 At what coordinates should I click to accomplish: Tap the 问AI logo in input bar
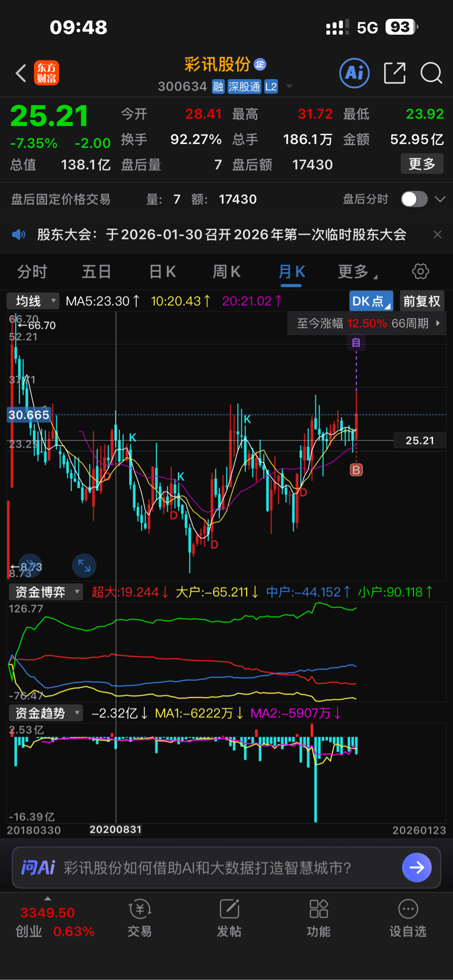coord(38,867)
